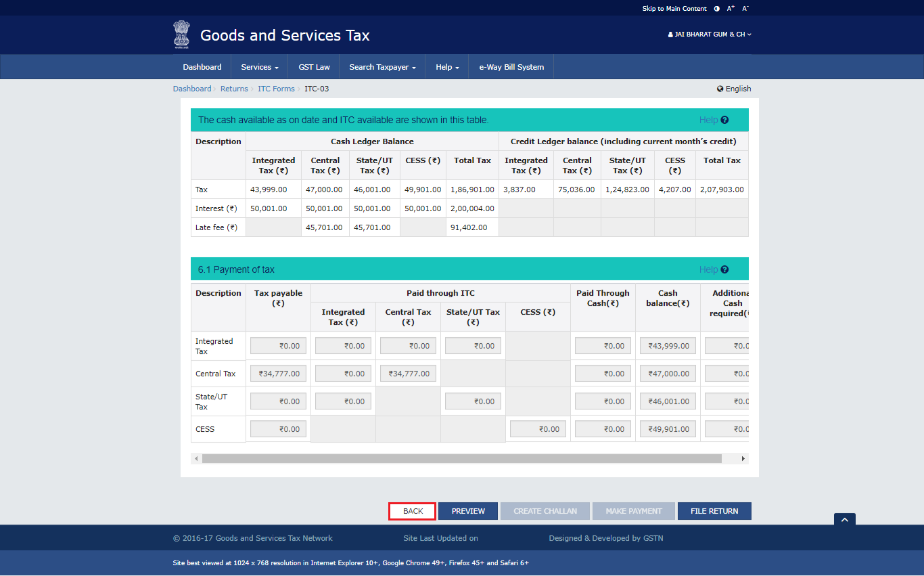This screenshot has width=924, height=576.
Task: Click cell 2,00,004.00 interest total
Action: coord(472,208)
